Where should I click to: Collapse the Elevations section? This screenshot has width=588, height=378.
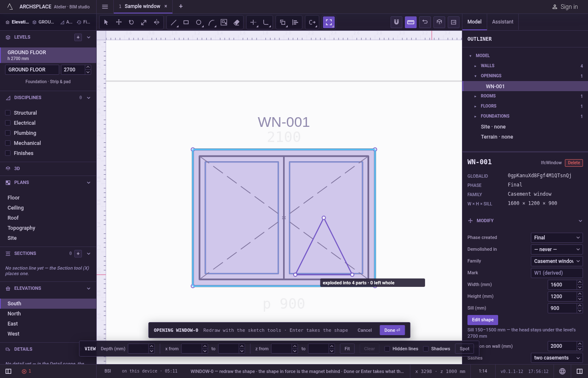point(89,289)
